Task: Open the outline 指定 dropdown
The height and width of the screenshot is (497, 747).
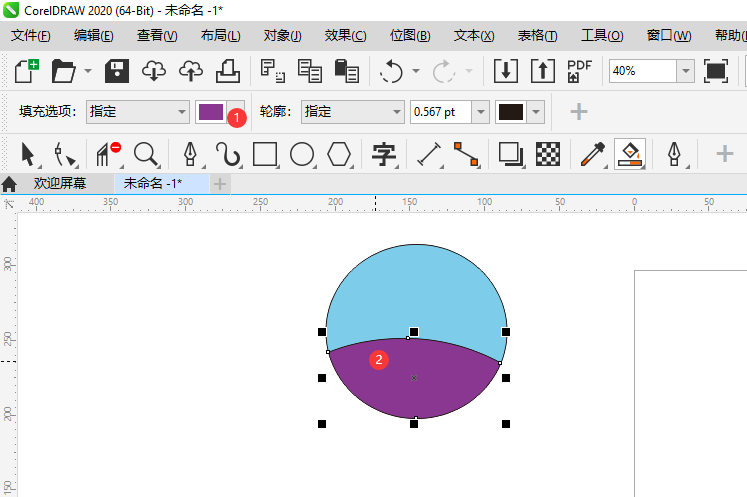Action: [x=353, y=112]
